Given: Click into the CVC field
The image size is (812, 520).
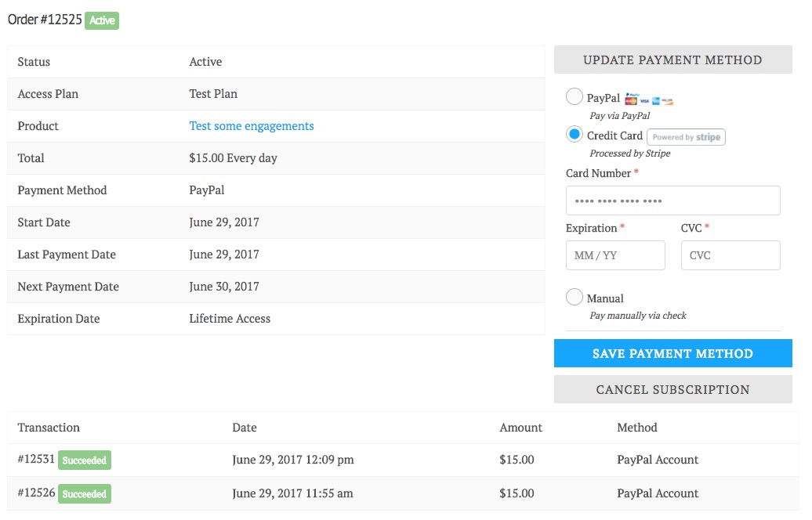Looking at the screenshot, I should (730, 255).
